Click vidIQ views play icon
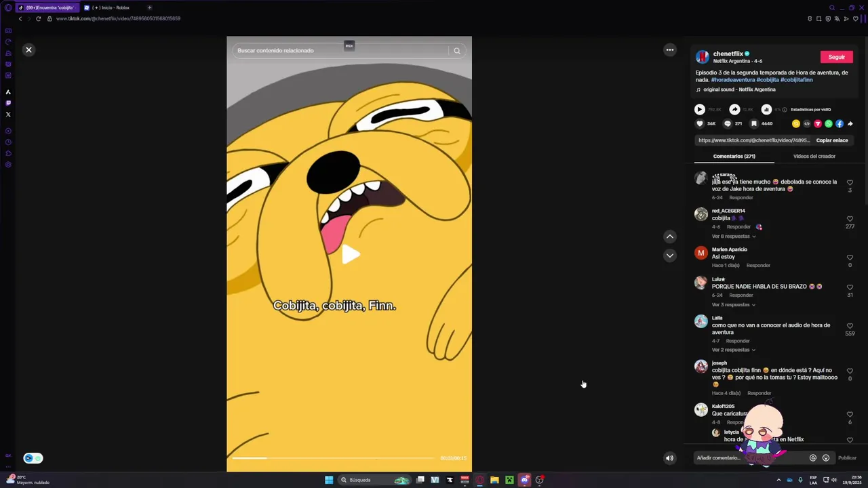Image resolution: width=868 pixels, height=488 pixels. (700, 109)
